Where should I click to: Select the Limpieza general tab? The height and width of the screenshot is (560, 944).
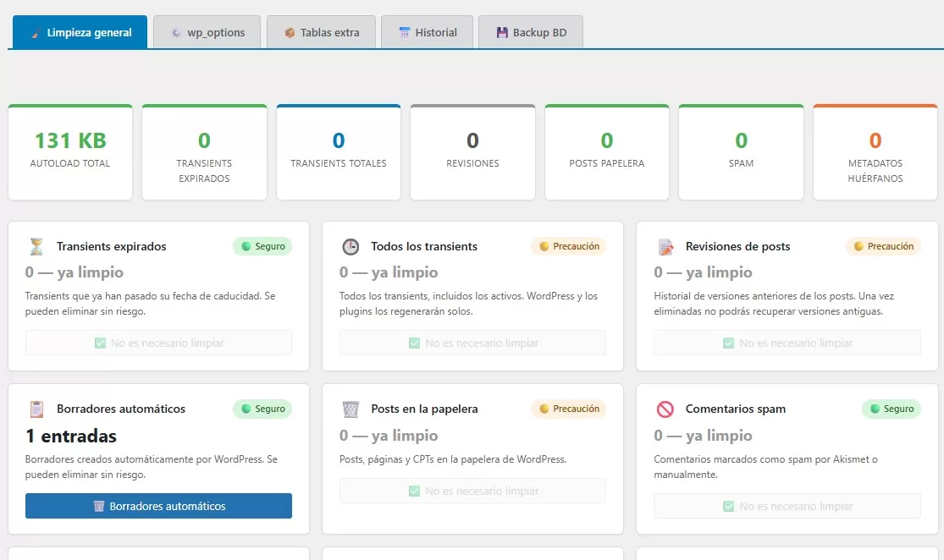coord(80,33)
